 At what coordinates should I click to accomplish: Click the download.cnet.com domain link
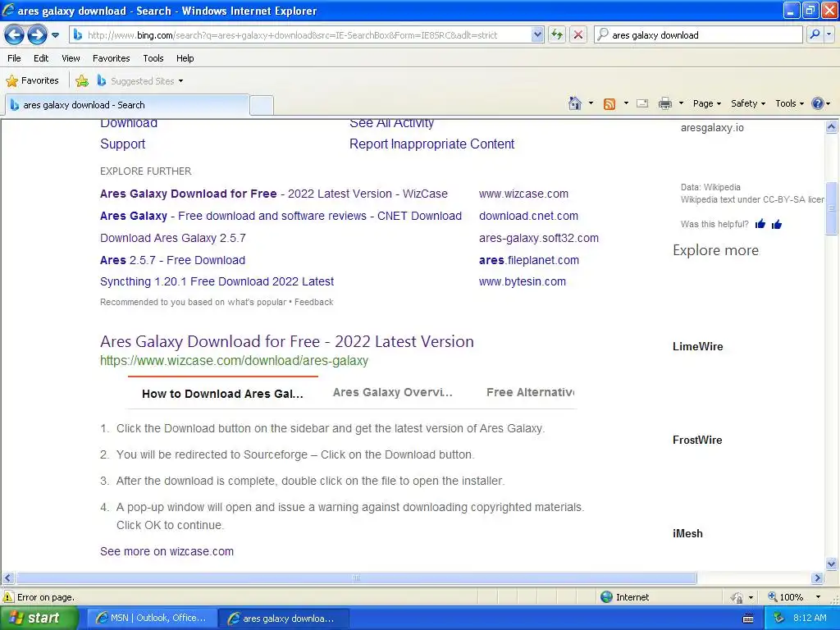pos(528,216)
